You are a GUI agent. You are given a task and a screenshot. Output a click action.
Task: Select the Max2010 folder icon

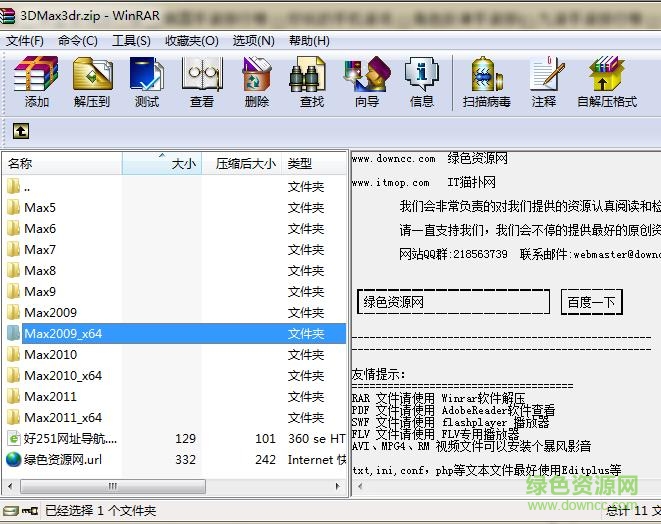[13, 354]
